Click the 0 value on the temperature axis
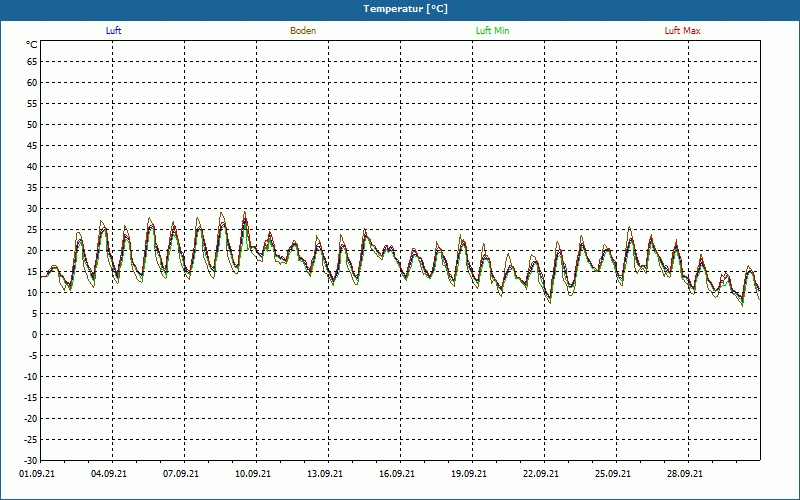Screen dimensions: 800x500 point(35,335)
